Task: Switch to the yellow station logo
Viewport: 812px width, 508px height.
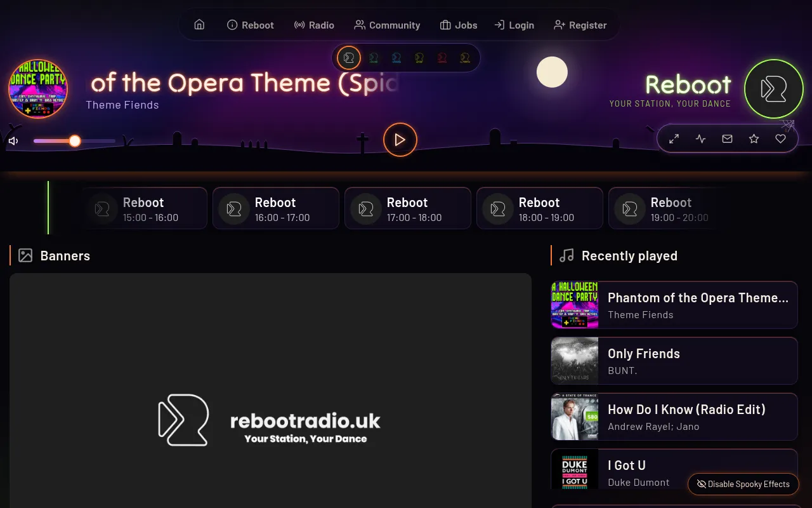Action: tap(464, 58)
